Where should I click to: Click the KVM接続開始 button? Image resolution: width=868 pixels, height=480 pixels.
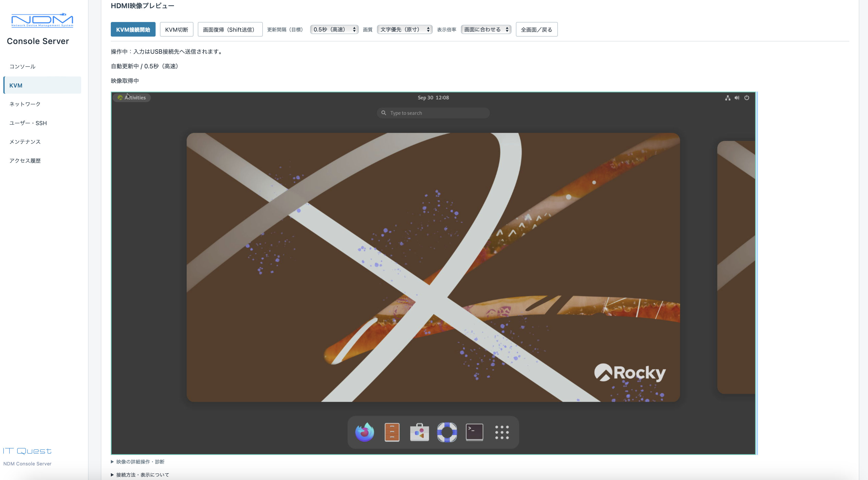(133, 30)
